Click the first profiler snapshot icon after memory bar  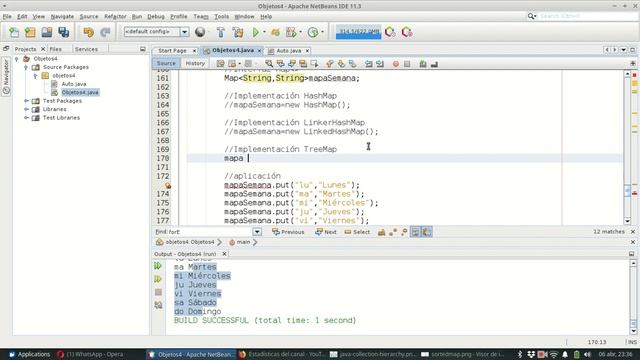click(x=390, y=32)
